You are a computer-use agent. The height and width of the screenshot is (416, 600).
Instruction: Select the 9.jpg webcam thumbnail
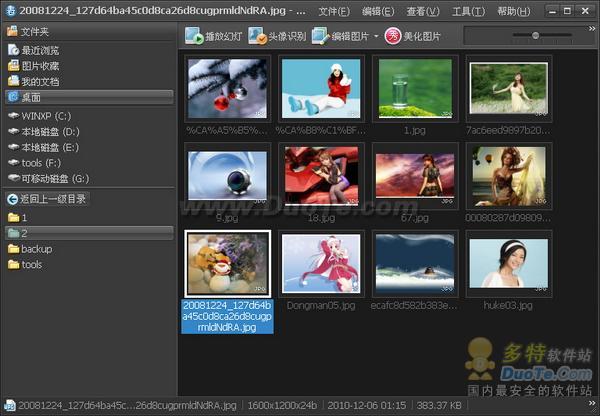tap(227, 176)
